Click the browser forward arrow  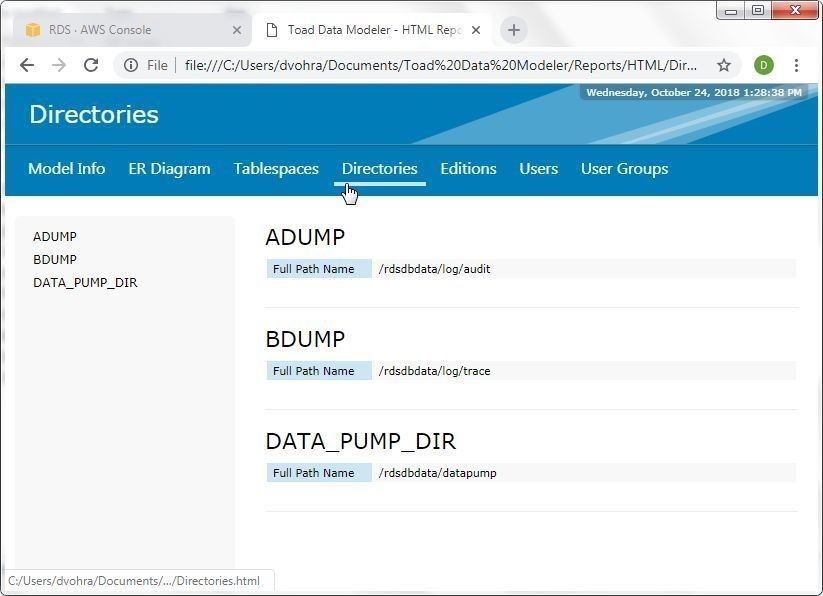tap(59, 65)
